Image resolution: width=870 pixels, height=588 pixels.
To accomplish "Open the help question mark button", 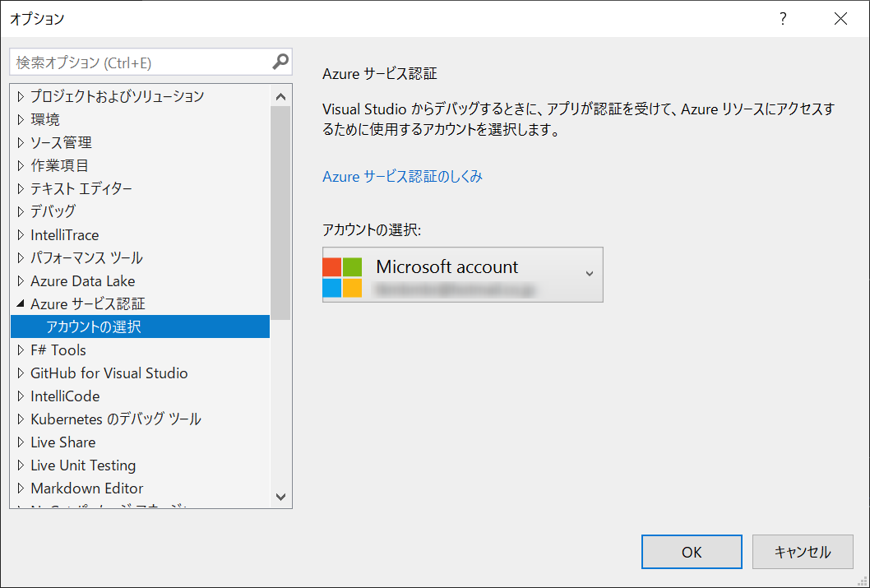I will pyautogui.click(x=783, y=19).
